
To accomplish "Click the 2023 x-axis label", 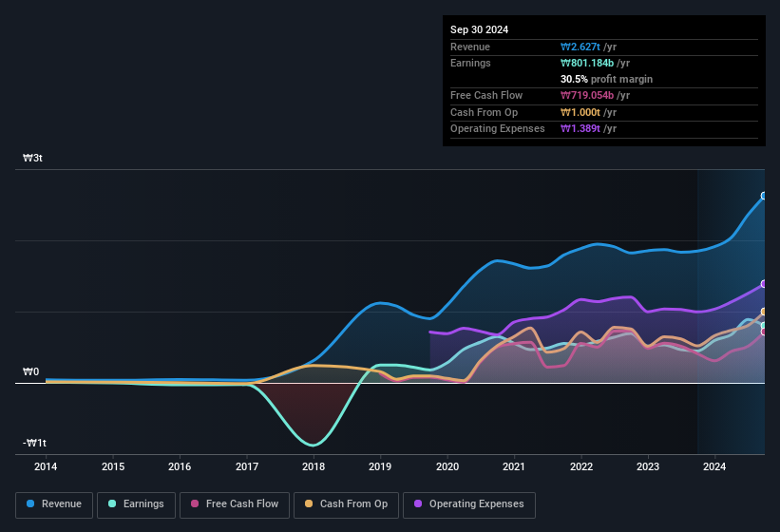I will (x=648, y=466).
